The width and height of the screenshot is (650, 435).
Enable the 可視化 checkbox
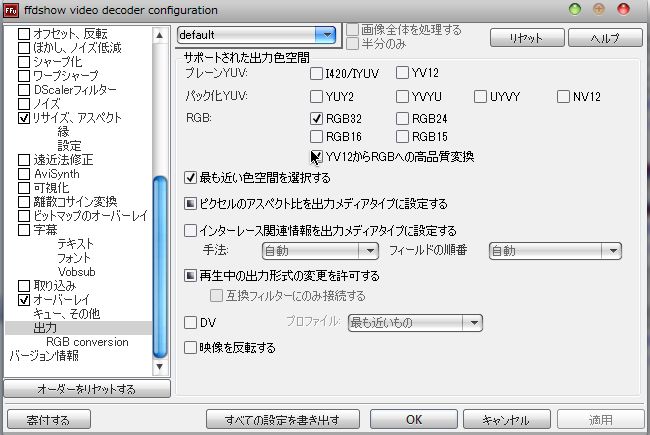click(x=24, y=188)
